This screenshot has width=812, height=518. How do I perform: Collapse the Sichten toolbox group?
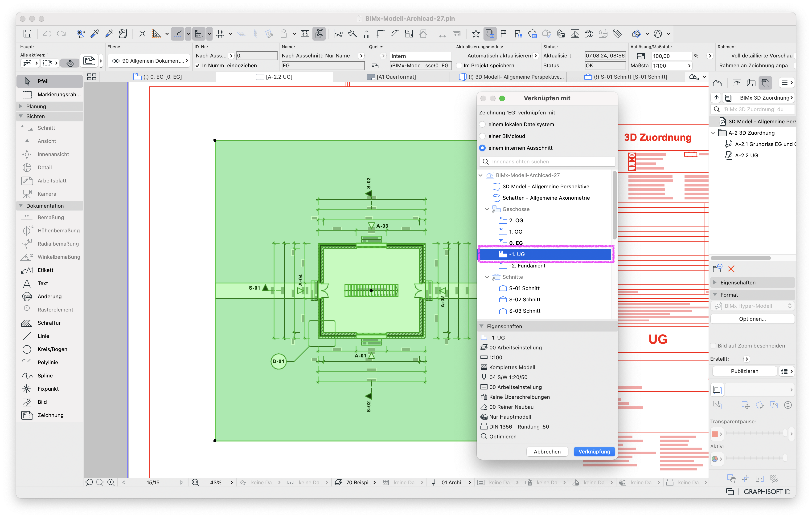click(21, 116)
